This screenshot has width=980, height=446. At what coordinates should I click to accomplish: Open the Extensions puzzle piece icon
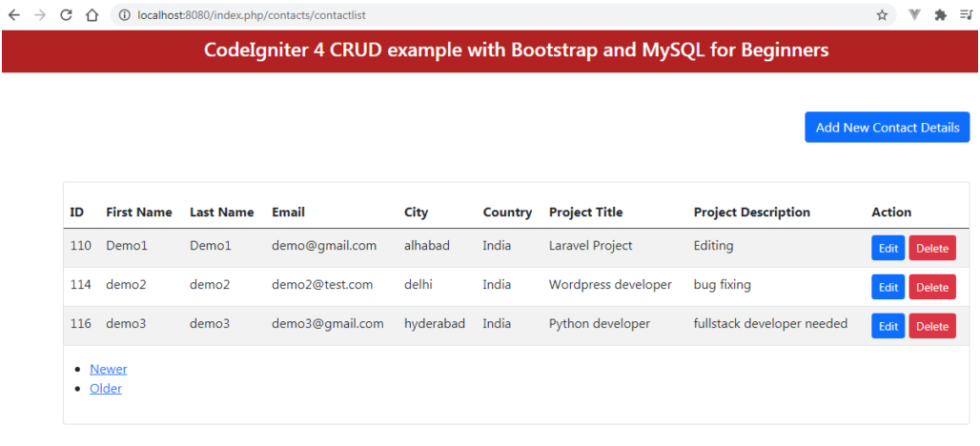(941, 15)
